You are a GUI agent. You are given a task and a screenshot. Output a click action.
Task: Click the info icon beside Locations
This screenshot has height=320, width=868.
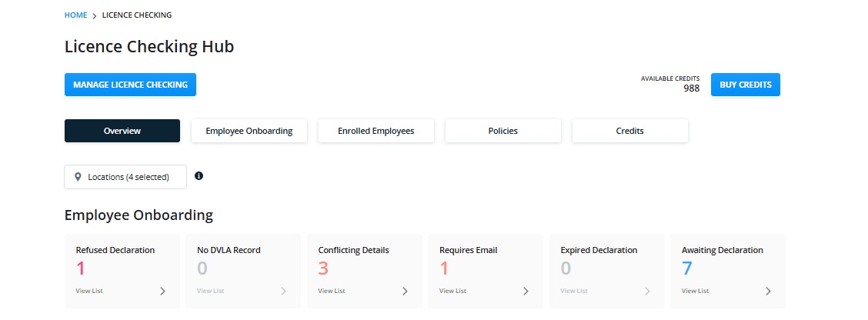point(199,176)
